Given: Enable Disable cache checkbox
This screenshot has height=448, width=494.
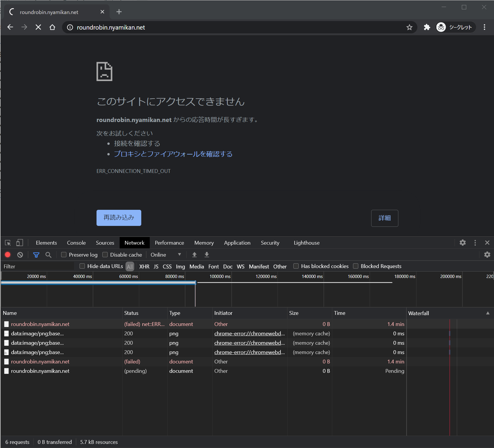Looking at the screenshot, I should [x=105, y=255].
